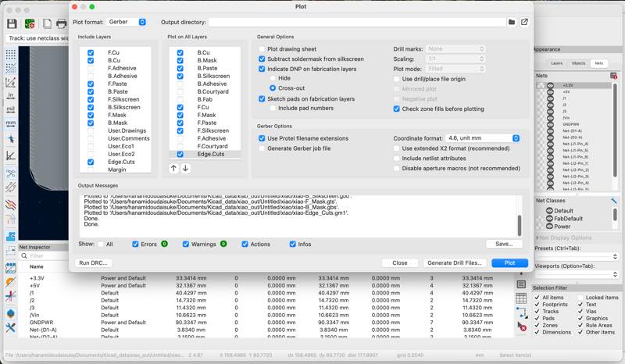Click the table tool icon in right toolbar
The width and height of the screenshot is (625, 364).
[521, 298]
